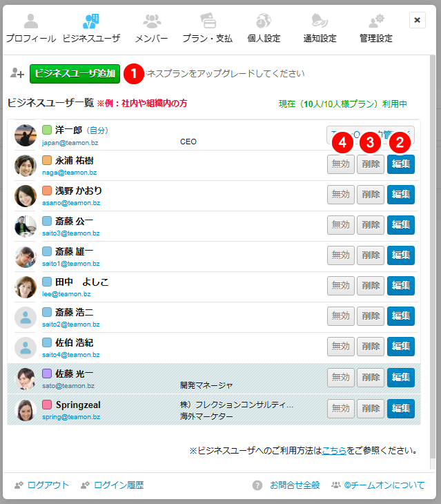Disable Springzeal user with 無効 button
441x504 pixels.
340,409
